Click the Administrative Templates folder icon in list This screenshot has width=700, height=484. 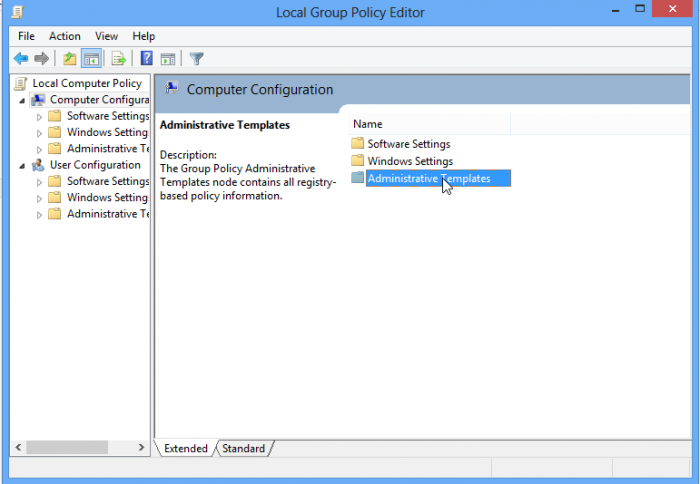(358, 177)
